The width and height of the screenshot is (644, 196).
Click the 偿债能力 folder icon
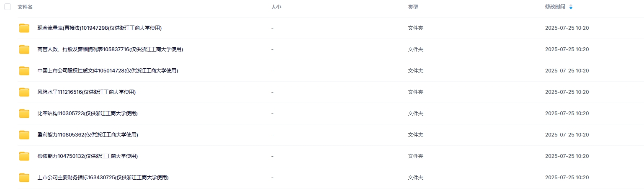point(24,156)
